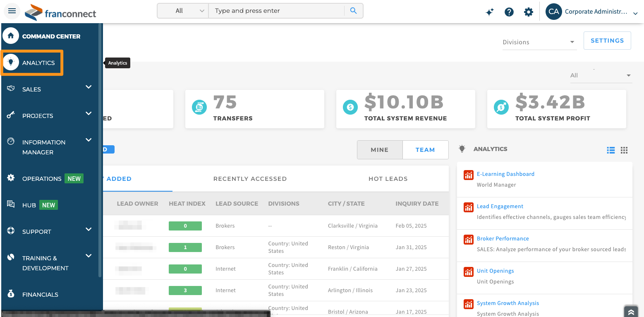Click the CA user avatar

(553, 12)
